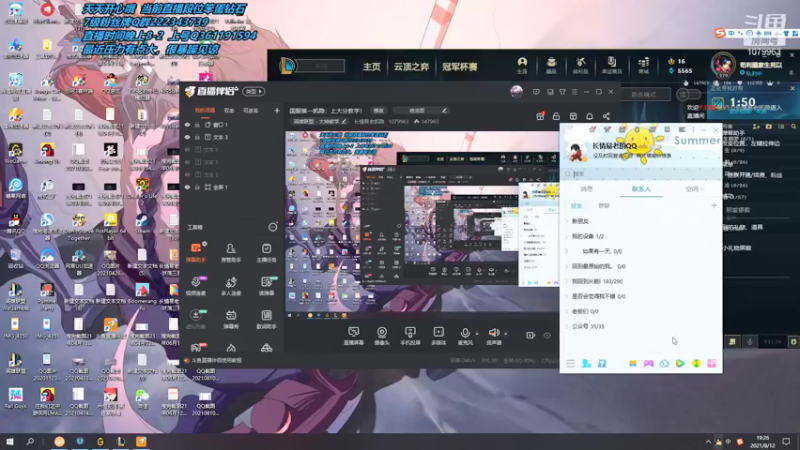Click the share icon above the preview
Image resolution: width=800 pixels, height=450 pixels.
point(606,116)
